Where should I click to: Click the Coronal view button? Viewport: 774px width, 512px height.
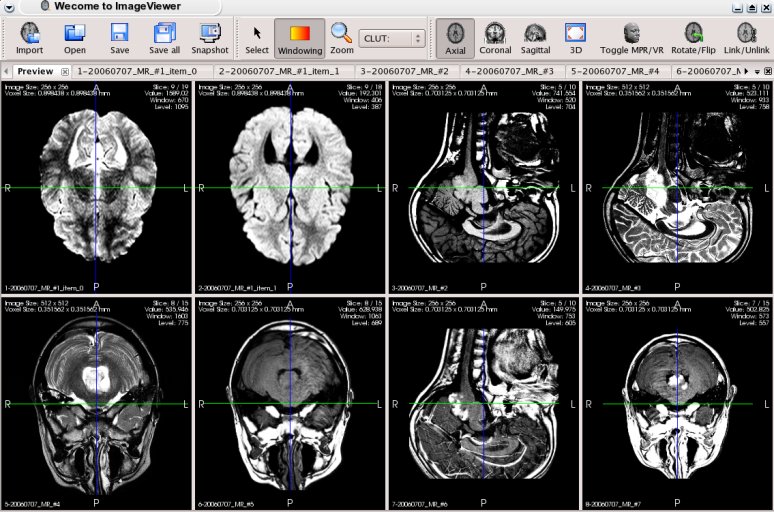495,38
